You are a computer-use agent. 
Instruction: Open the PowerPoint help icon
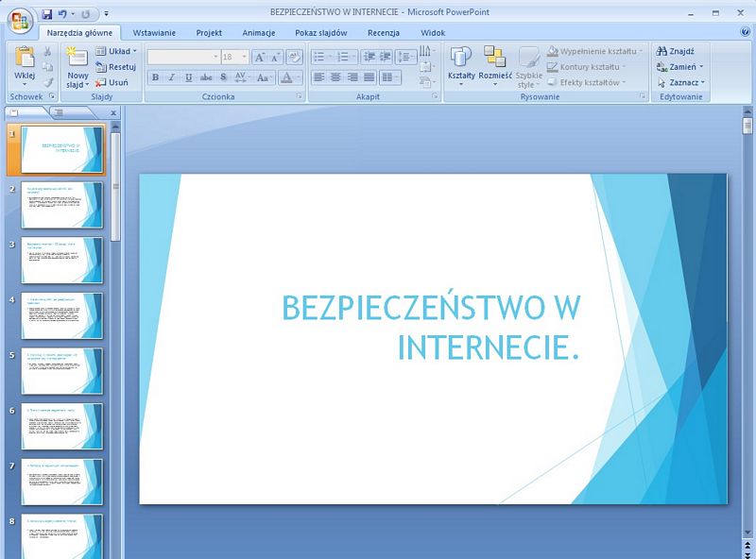[746, 31]
